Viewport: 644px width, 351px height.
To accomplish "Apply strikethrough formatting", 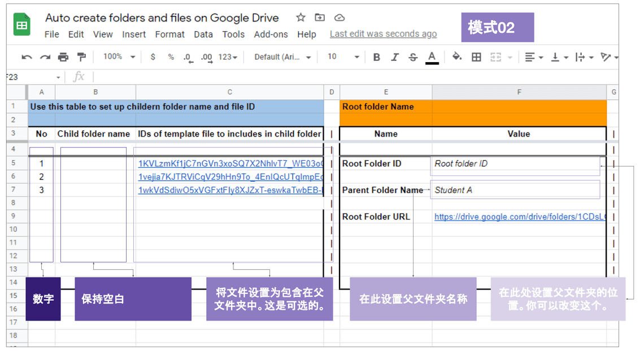I will (413, 57).
